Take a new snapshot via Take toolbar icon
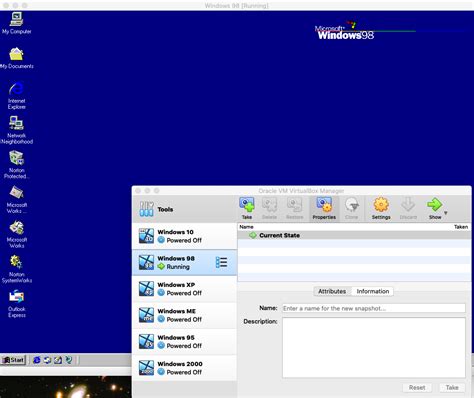Screen dimensions: 474x398 [247, 208]
